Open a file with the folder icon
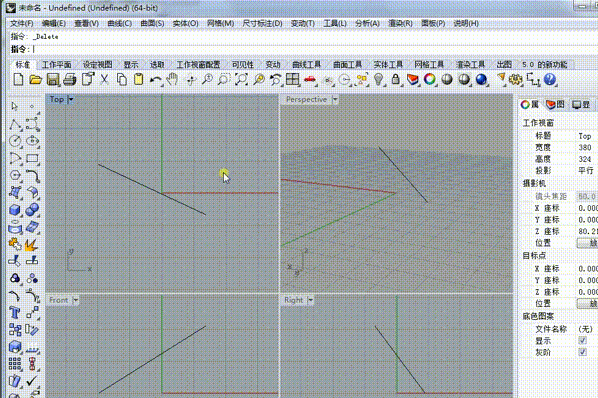The height and width of the screenshot is (398, 598). [35, 79]
